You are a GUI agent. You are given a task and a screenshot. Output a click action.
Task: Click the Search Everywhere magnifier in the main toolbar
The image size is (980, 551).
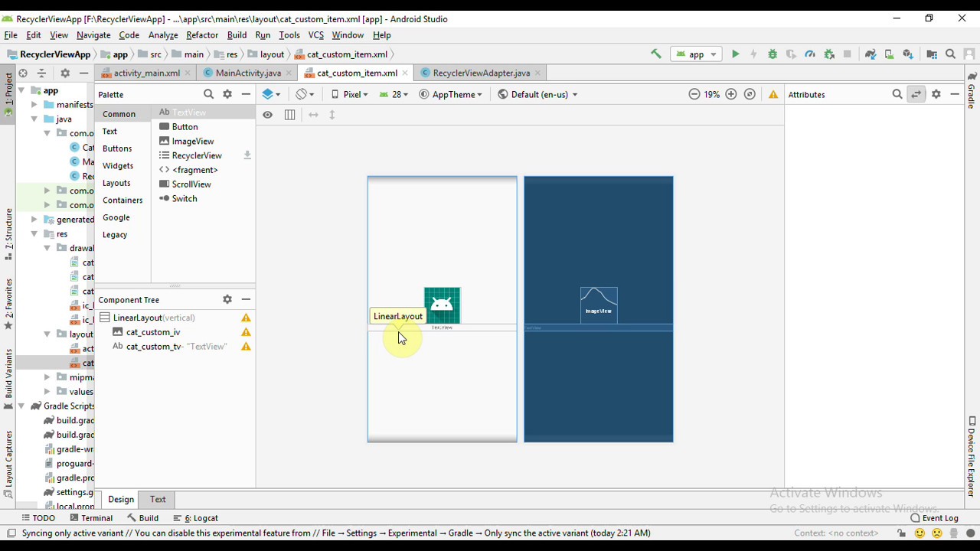coord(951,54)
